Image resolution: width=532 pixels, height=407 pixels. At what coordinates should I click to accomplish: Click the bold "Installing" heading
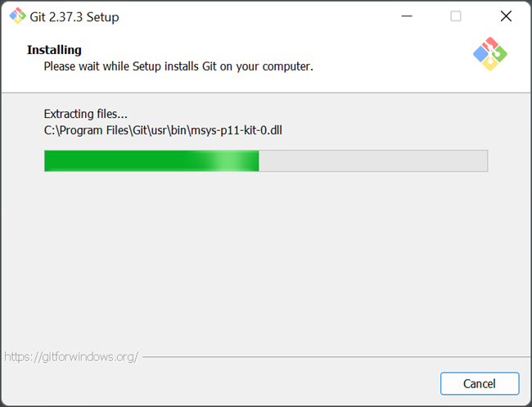[54, 50]
